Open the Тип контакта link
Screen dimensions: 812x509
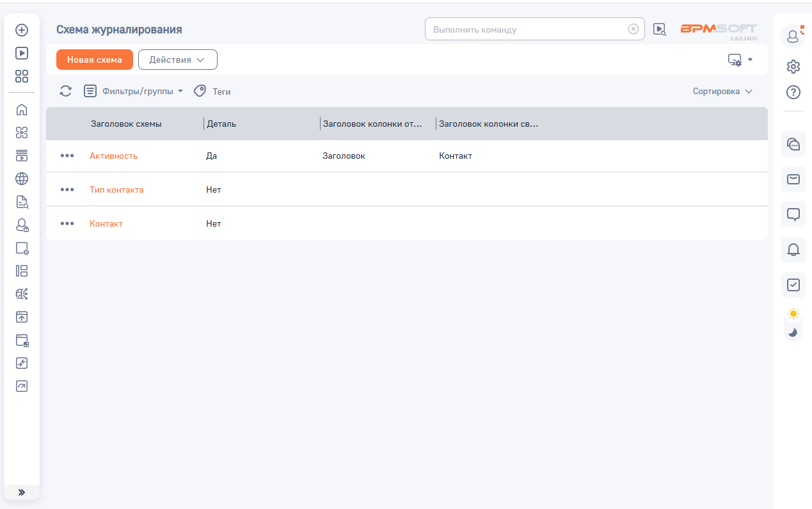(116, 190)
